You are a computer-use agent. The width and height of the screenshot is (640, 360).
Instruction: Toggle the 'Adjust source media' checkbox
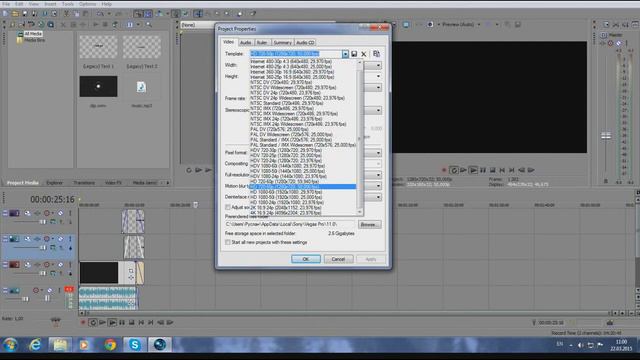tap(228, 207)
